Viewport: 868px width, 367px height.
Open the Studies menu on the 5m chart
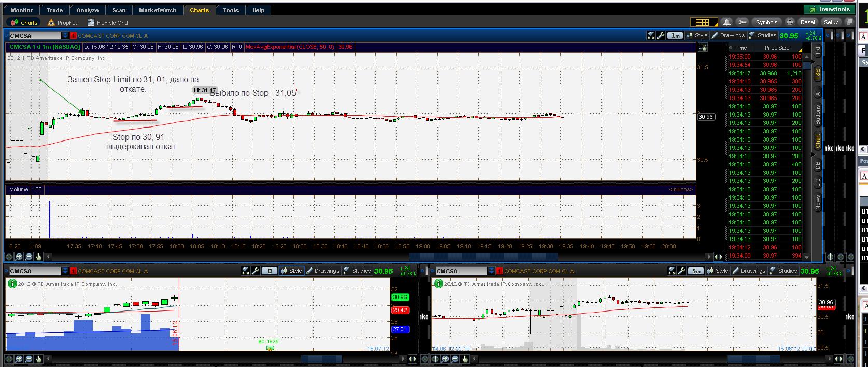pos(783,271)
